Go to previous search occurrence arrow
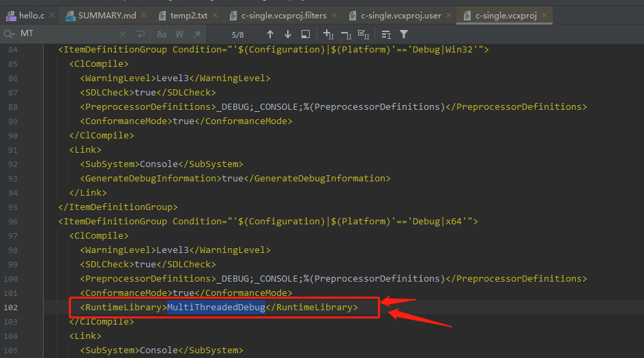Screen dimensions: 644x358 pyautogui.click(x=270, y=34)
